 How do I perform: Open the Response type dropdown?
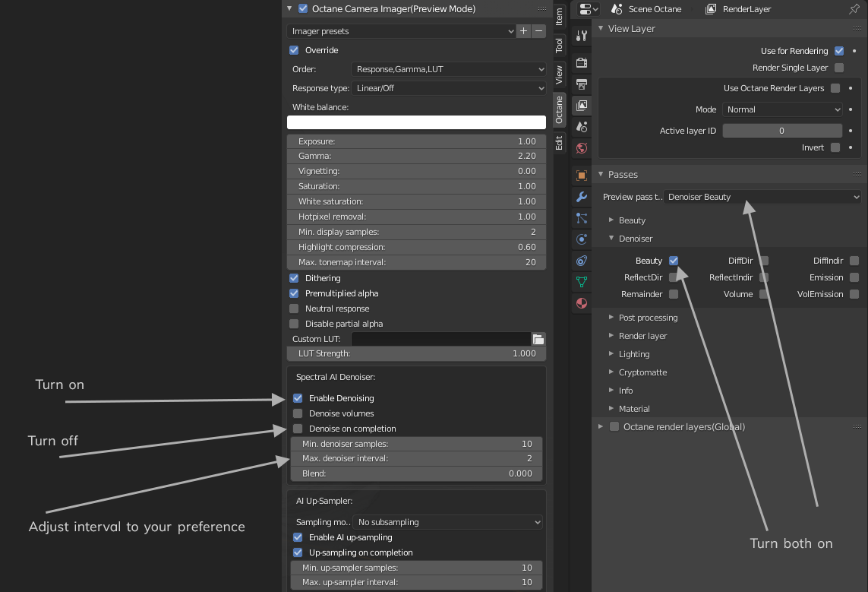pos(450,88)
